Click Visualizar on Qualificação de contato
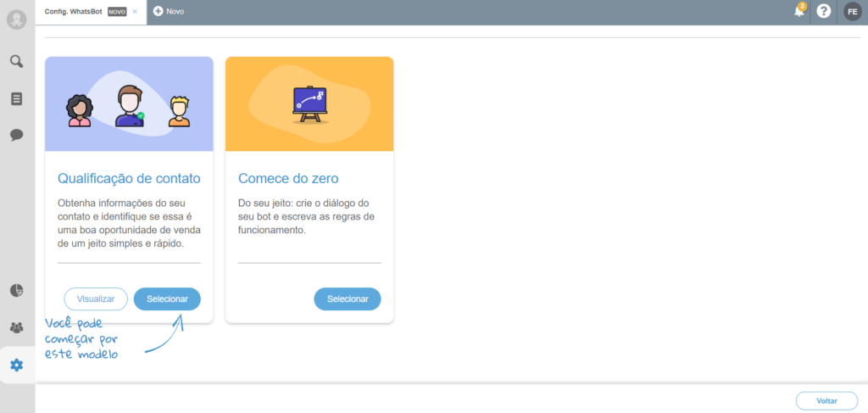This screenshot has width=868, height=413. tap(96, 299)
